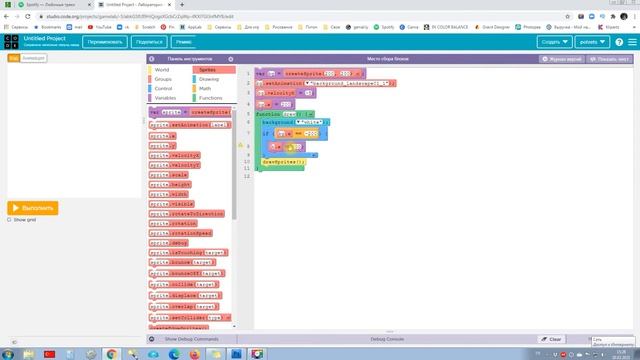Select sprite.scale block in toolbox
This screenshot has height=360, width=640.
click(x=169, y=175)
